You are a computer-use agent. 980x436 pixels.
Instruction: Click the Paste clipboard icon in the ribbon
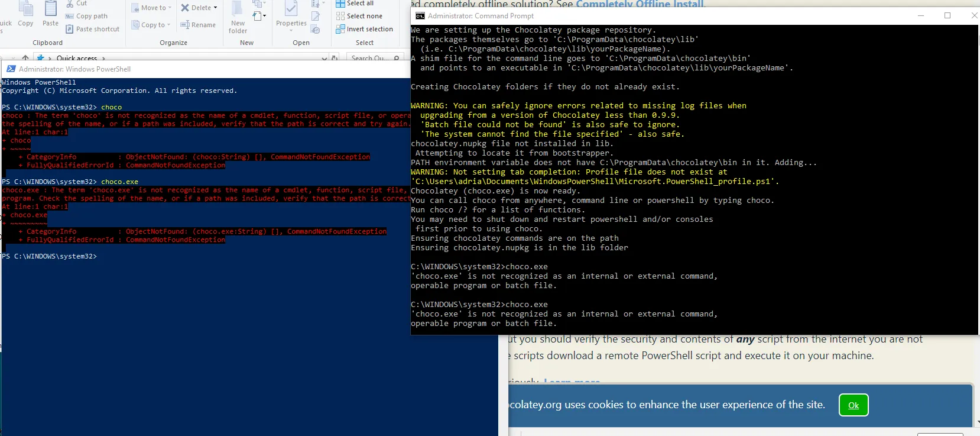(x=51, y=9)
